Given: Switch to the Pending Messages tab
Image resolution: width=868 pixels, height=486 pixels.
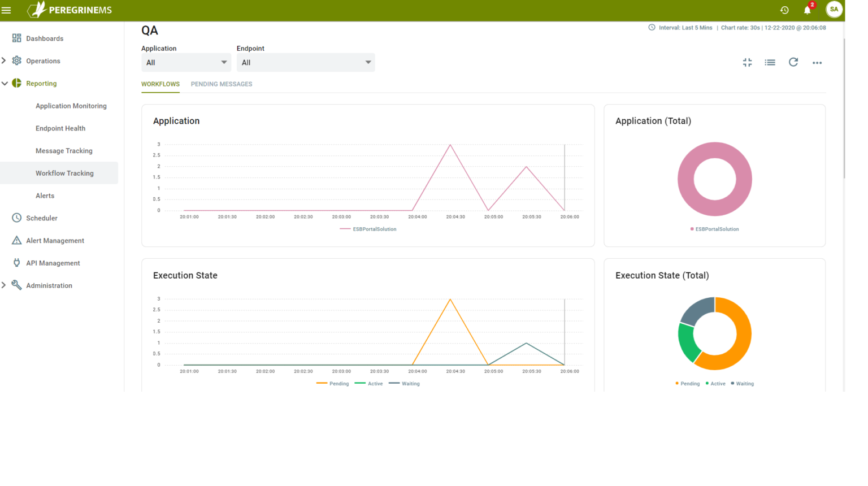Looking at the screenshot, I should [x=222, y=84].
